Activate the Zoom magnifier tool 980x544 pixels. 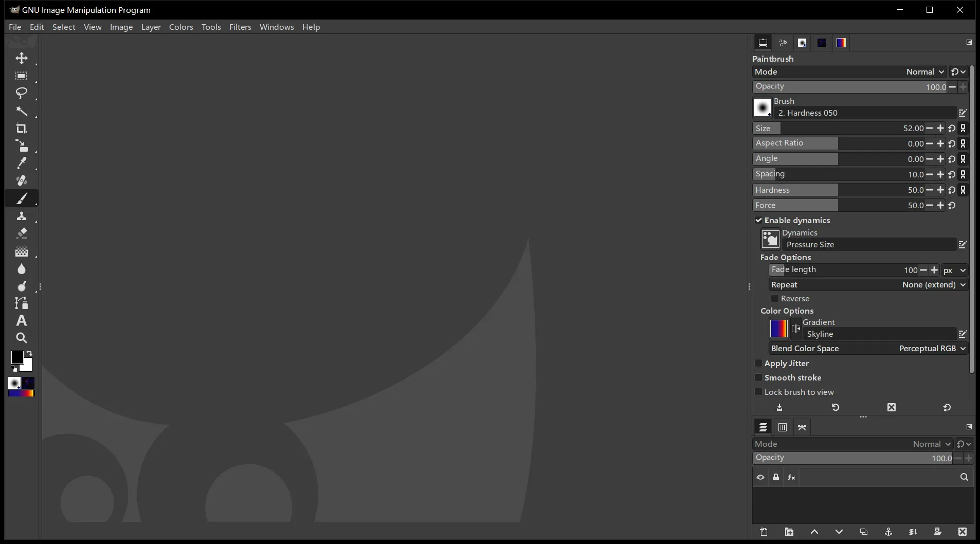(22, 338)
